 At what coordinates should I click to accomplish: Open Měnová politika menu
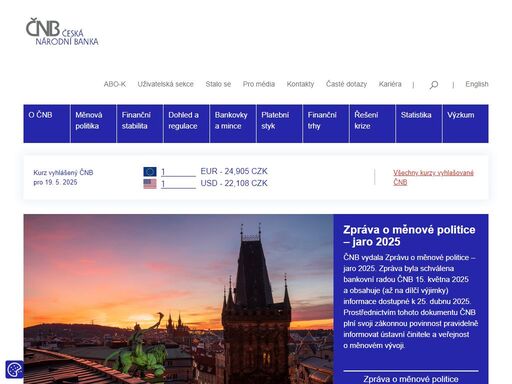[x=93, y=124]
